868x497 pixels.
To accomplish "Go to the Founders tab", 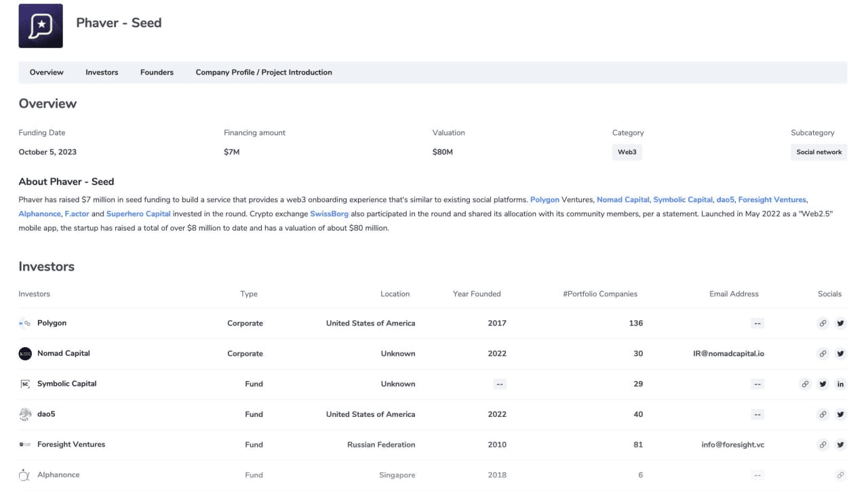I will coord(157,73).
